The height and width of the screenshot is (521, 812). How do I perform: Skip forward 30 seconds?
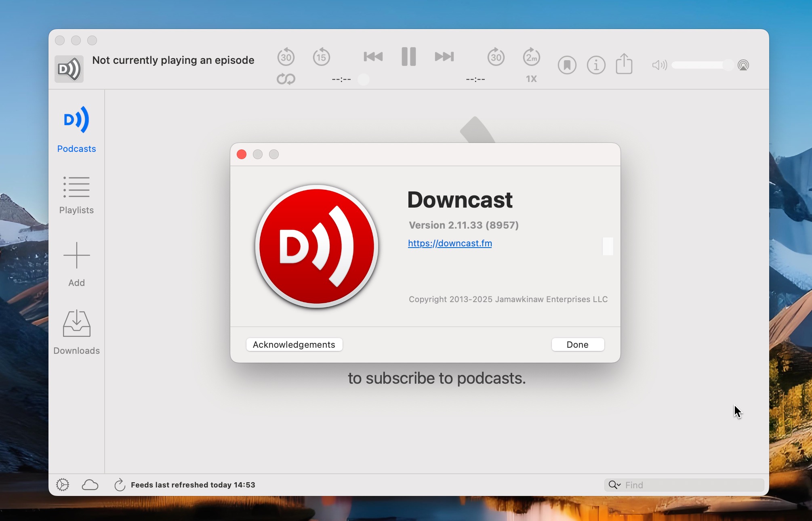click(496, 57)
